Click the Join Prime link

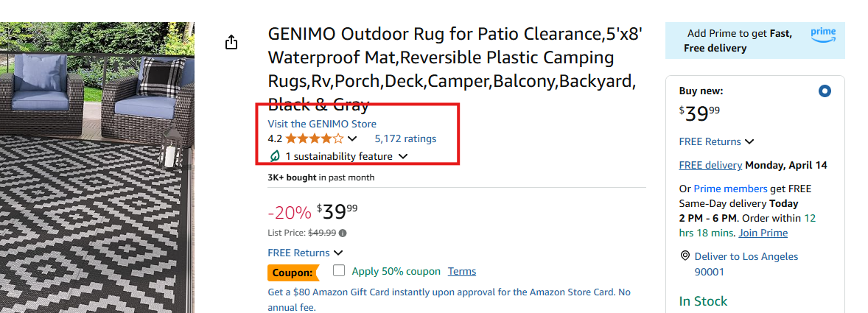click(x=763, y=233)
